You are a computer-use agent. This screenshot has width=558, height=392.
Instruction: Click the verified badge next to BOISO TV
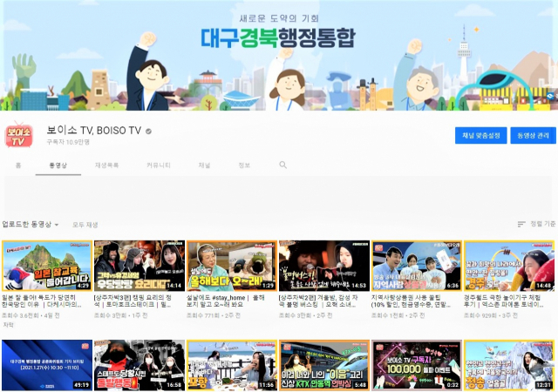coord(149,132)
